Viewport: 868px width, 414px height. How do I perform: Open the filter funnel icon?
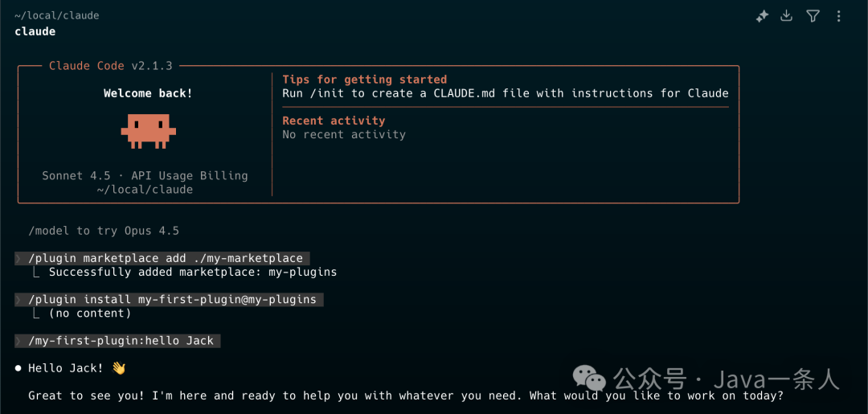[x=813, y=16]
